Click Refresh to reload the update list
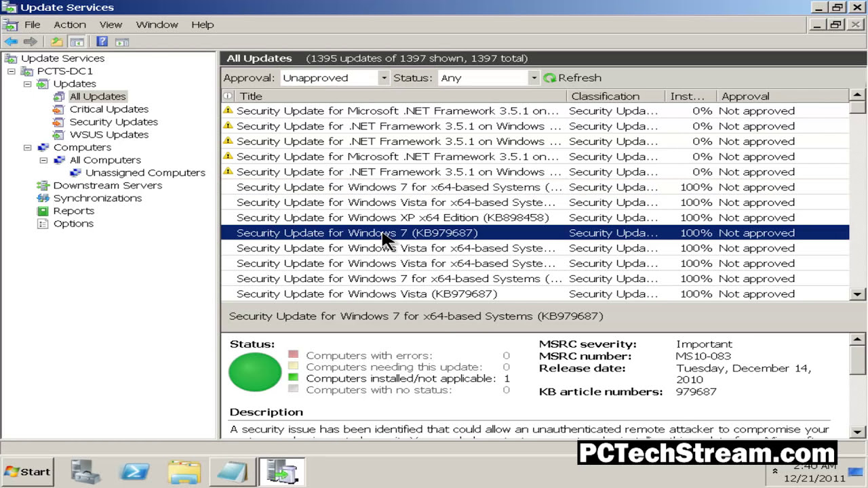 click(572, 78)
